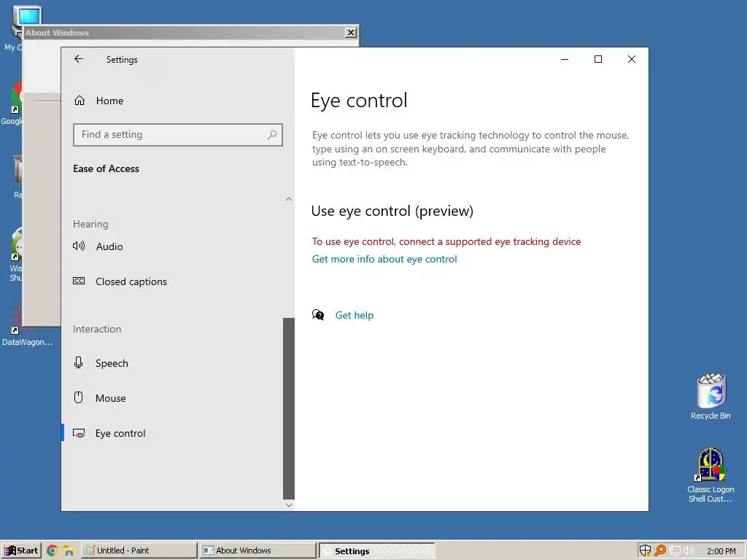
Task: Click the sidebar scrollbar thumb
Action: tap(289, 408)
